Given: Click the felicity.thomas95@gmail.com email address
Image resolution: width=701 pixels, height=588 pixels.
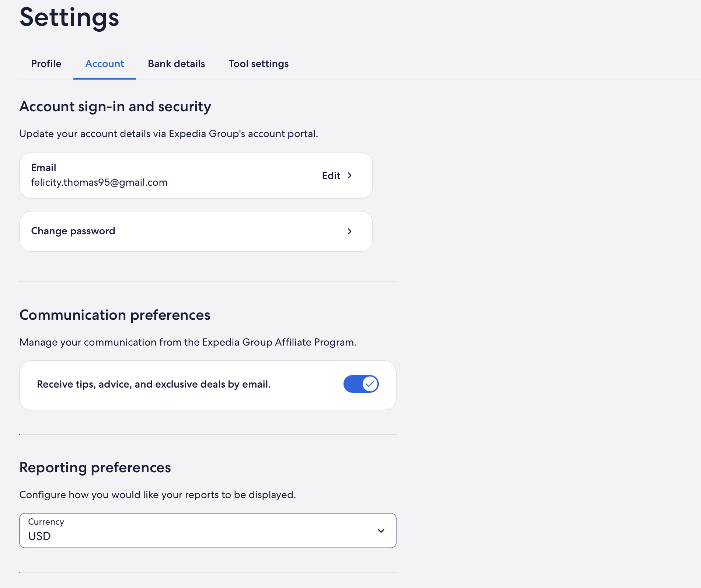Looking at the screenshot, I should (x=99, y=182).
